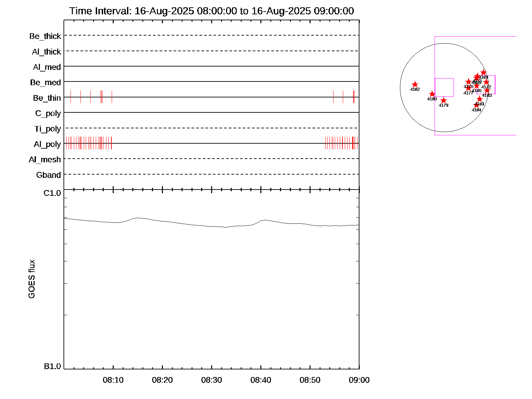Select the Gband row label

pyautogui.click(x=49, y=175)
